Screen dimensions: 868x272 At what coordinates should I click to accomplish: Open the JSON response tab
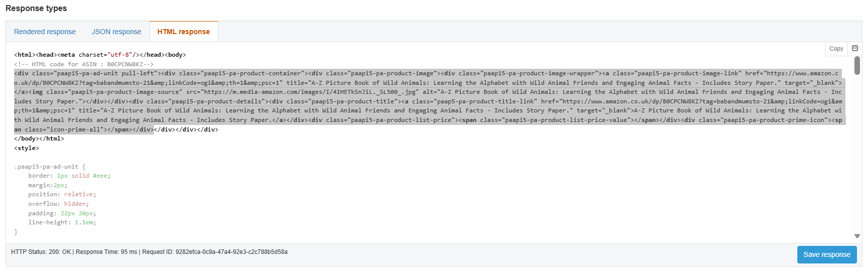pos(116,32)
